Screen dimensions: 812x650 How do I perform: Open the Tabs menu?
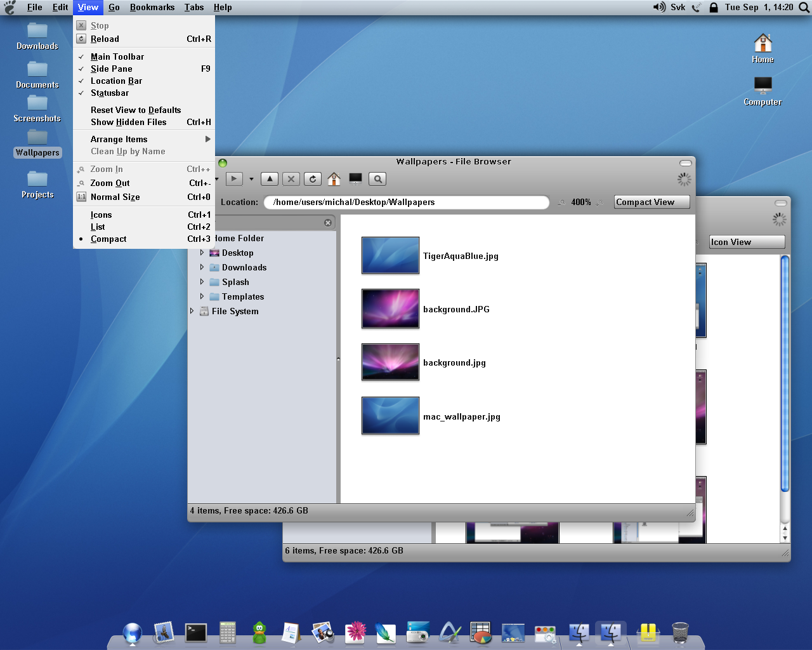click(x=194, y=7)
